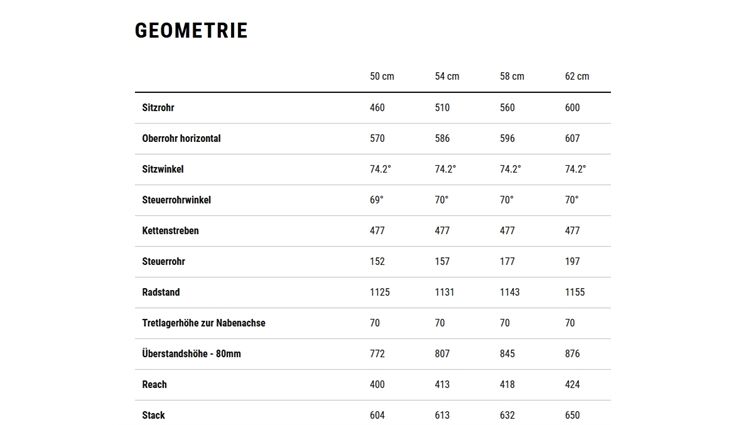Click the GEOMETRIE heading
The width and height of the screenshot is (730, 425).
191,31
